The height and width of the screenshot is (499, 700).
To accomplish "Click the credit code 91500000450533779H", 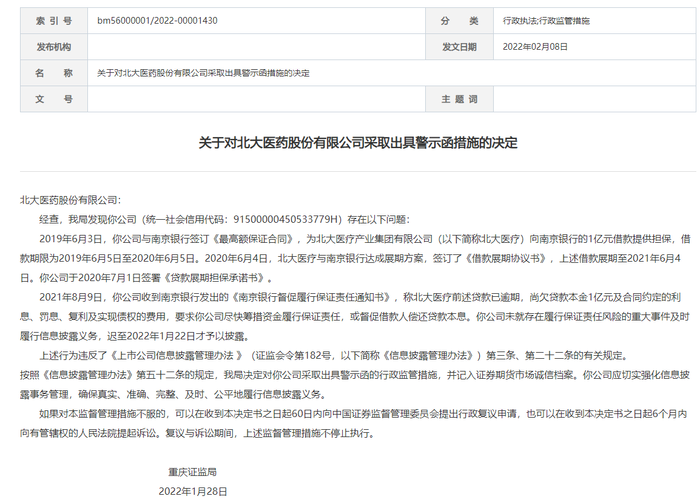I will pos(288,219).
